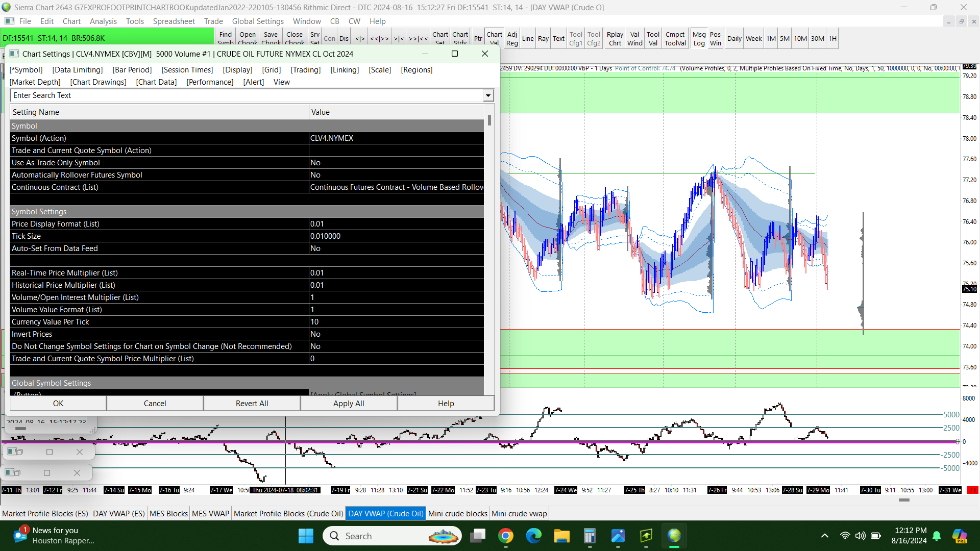Open the Continuous Contract list value
The width and height of the screenshot is (980, 551).
(396, 187)
